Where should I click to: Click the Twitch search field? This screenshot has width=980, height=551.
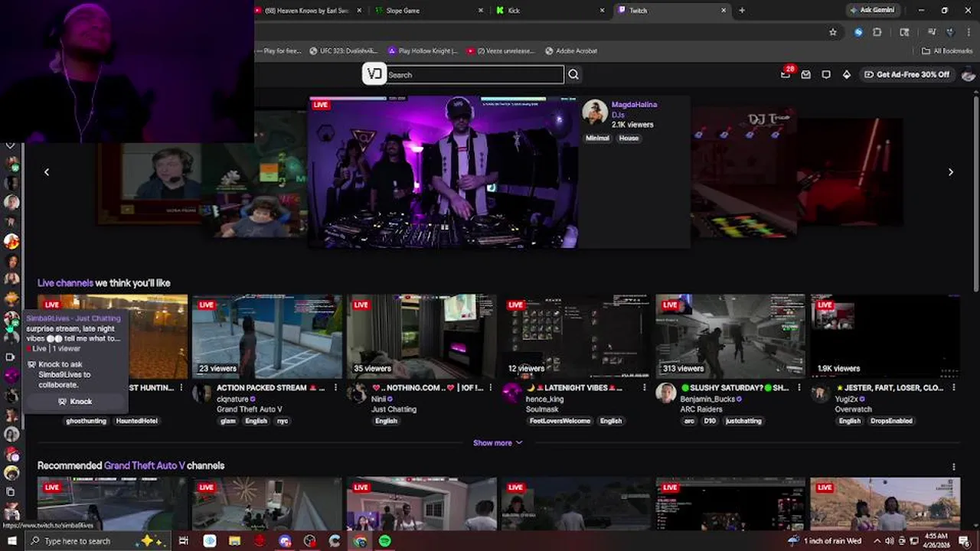[475, 74]
